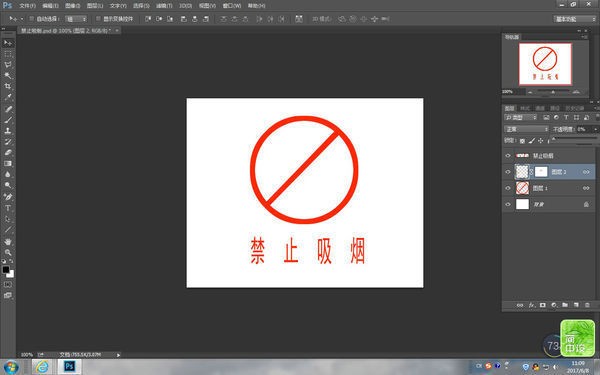
Task: Select the Gradient tool
Action: pyautogui.click(x=8, y=163)
